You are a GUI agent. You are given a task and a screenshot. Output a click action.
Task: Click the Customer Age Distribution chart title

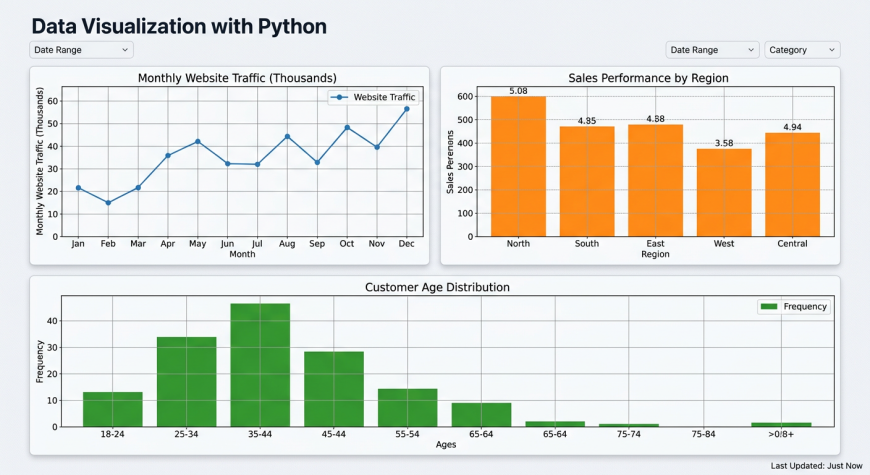click(x=437, y=287)
